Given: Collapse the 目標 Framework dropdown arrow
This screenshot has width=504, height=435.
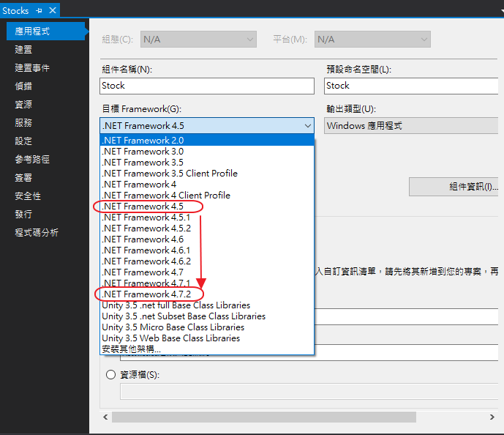Looking at the screenshot, I should pyautogui.click(x=308, y=126).
